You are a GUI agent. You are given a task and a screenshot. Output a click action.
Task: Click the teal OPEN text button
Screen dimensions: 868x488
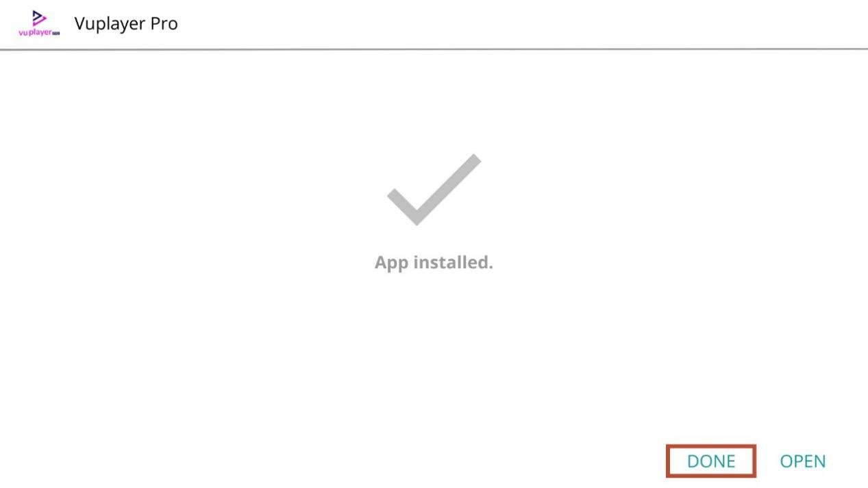point(803,461)
